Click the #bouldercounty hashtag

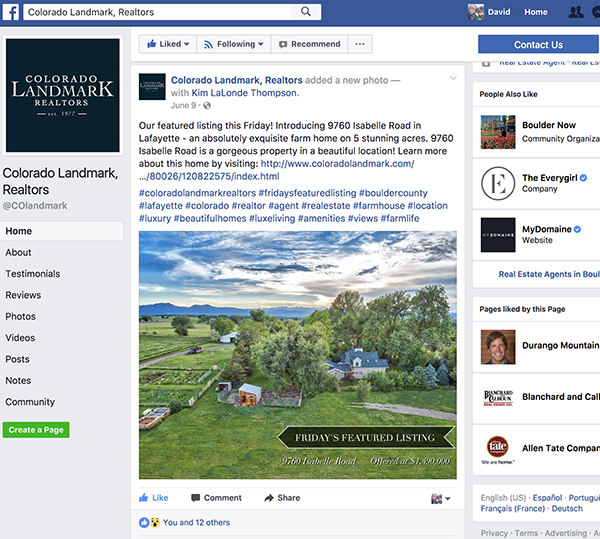[x=393, y=193]
